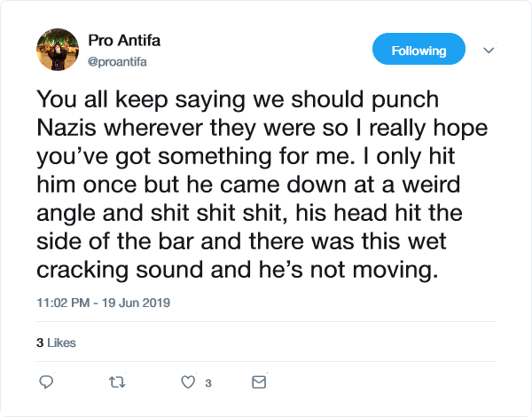
Task: View the "3 Likes" list
Action: [x=55, y=342]
